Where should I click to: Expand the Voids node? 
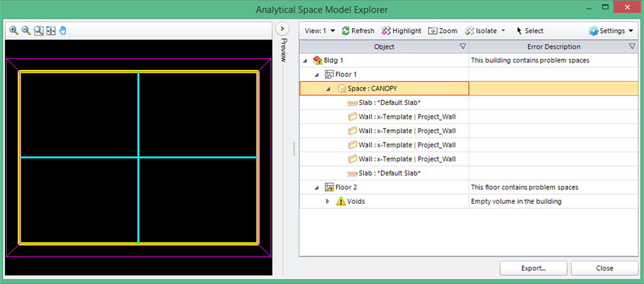pos(327,202)
